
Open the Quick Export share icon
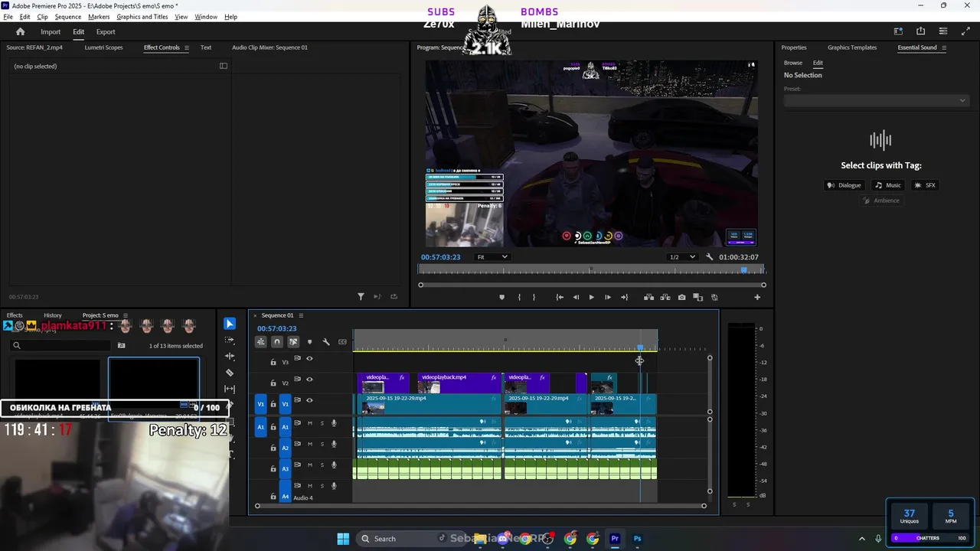tap(920, 31)
